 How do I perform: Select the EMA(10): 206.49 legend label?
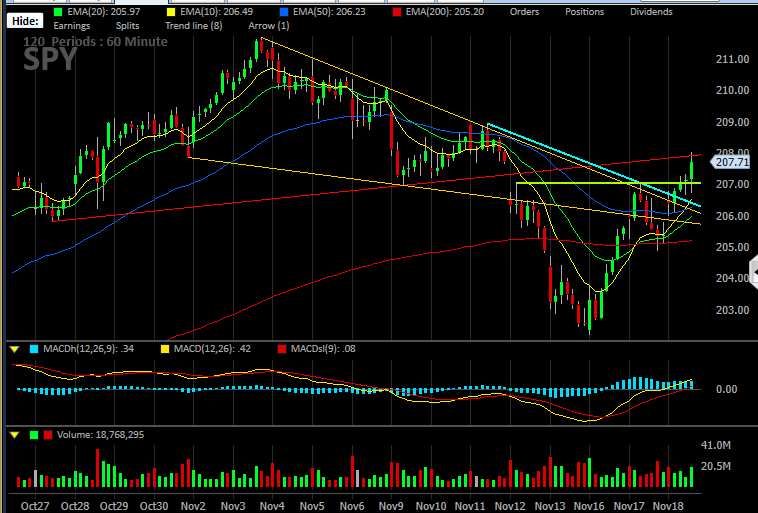click(x=217, y=12)
